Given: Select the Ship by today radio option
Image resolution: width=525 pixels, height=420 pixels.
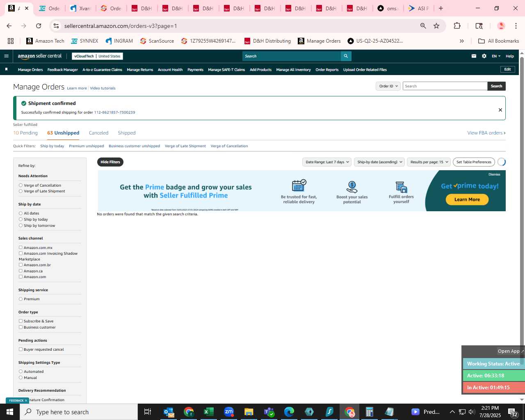Looking at the screenshot, I should point(21,219).
